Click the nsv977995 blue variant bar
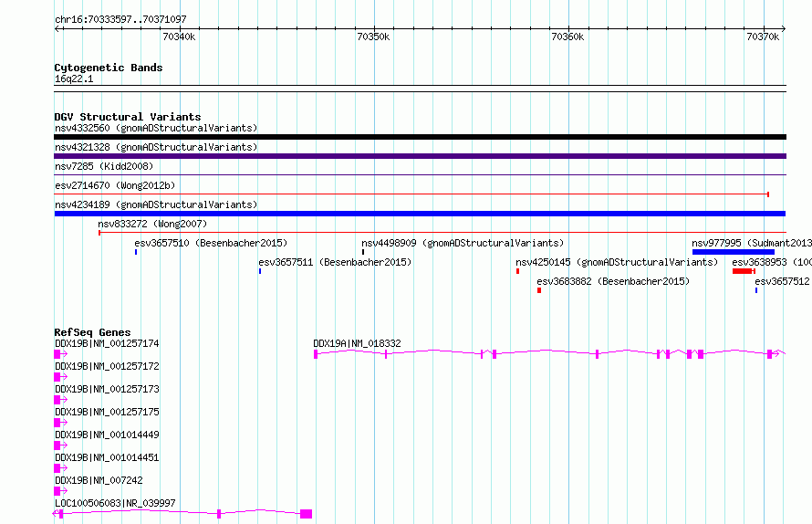This screenshot has width=812, height=524. pos(734,252)
